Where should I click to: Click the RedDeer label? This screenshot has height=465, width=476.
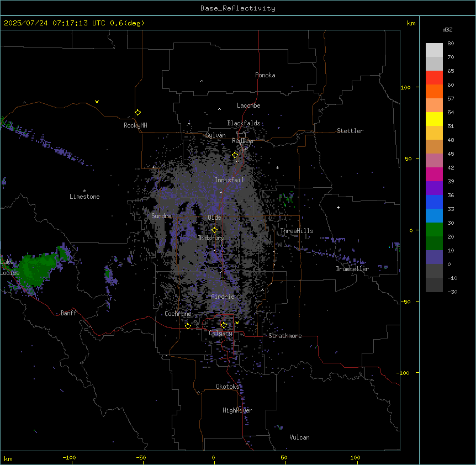click(x=243, y=141)
